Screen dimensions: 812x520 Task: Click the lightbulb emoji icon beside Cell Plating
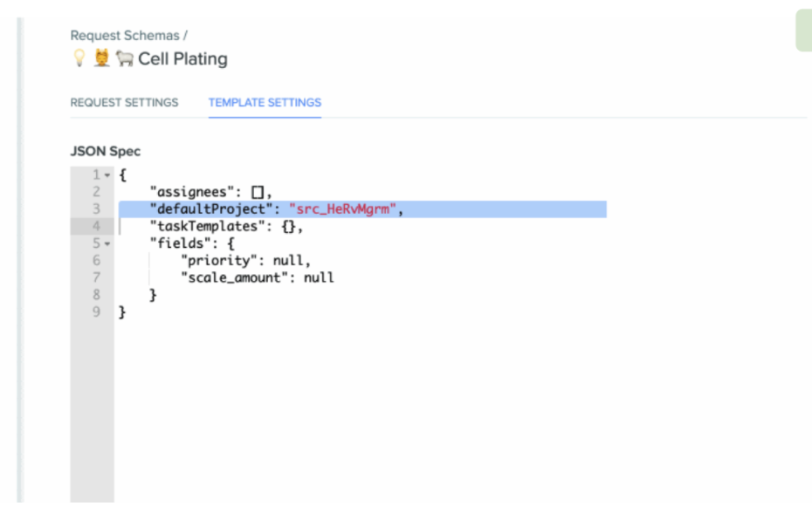(79, 58)
